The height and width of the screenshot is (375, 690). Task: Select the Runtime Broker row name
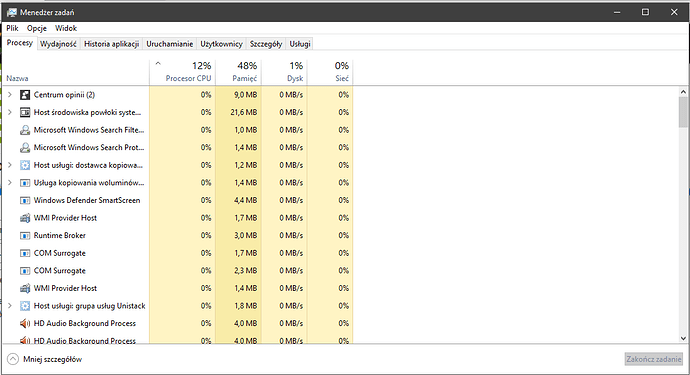point(60,235)
